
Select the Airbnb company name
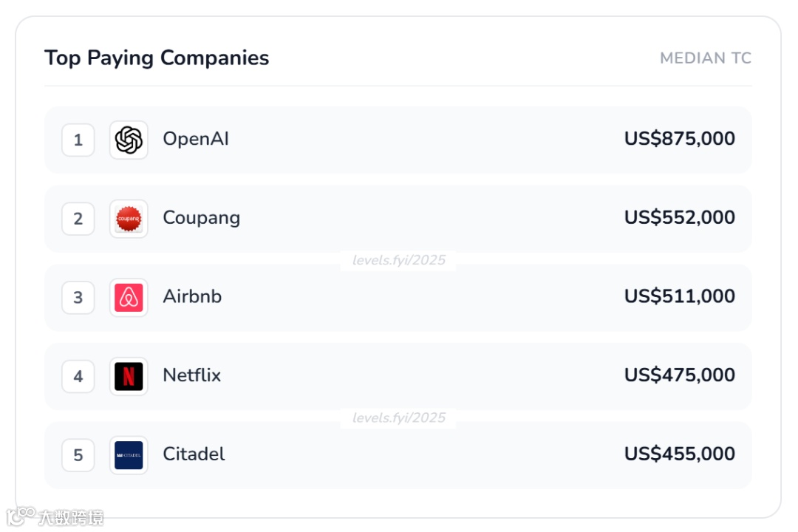tap(192, 296)
